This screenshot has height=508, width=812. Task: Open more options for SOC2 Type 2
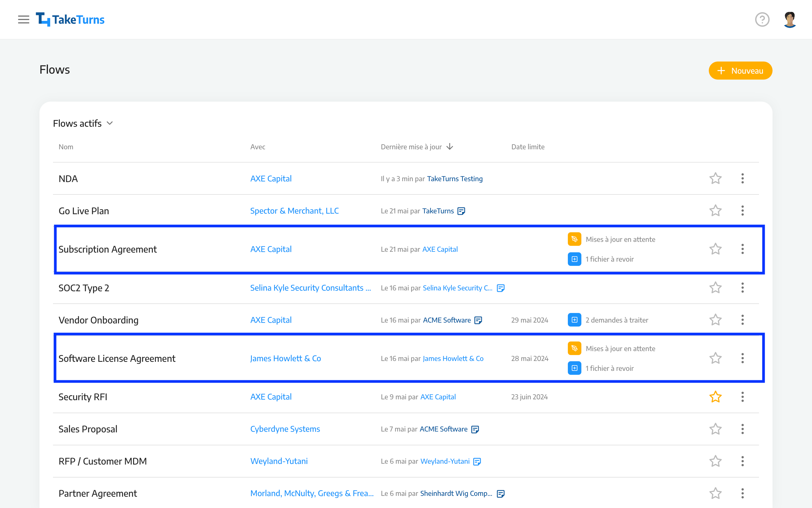(743, 288)
